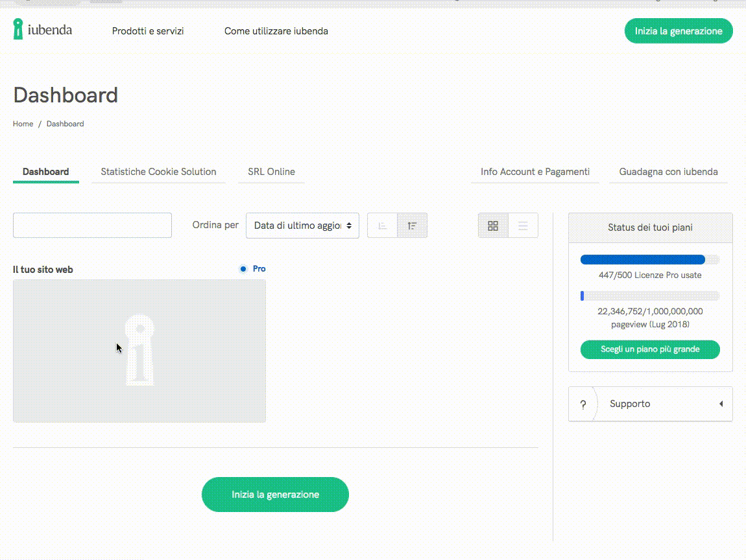
Task: Click the site search input field
Action: (92, 226)
